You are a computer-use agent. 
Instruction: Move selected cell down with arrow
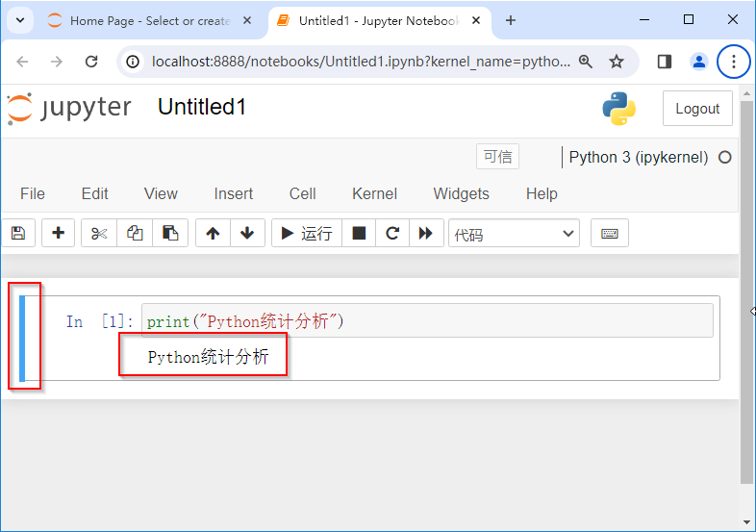(247, 233)
